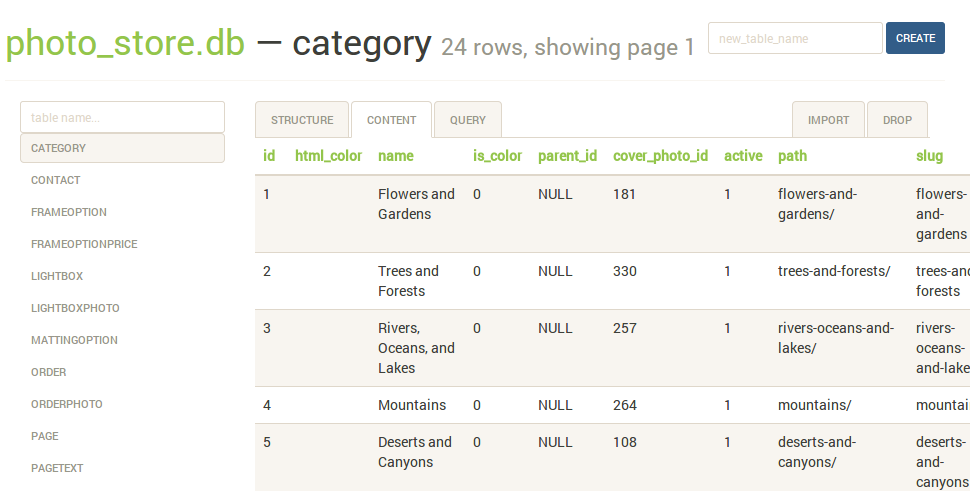
Task: Open the ORDER table
Action: (x=48, y=372)
